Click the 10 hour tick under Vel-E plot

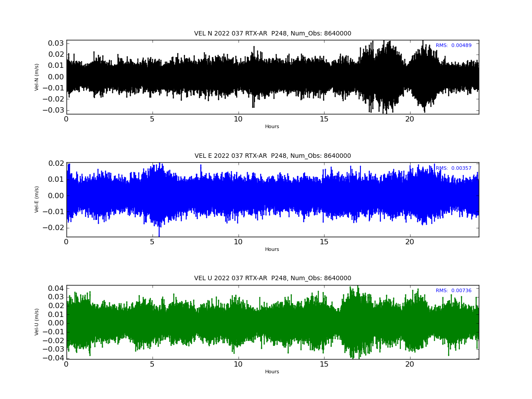[238, 242]
